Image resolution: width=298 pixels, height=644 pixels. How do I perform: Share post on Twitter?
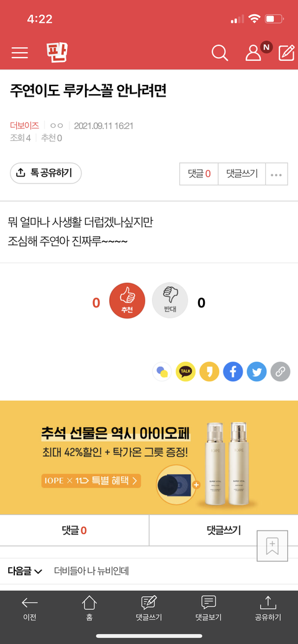[257, 372]
